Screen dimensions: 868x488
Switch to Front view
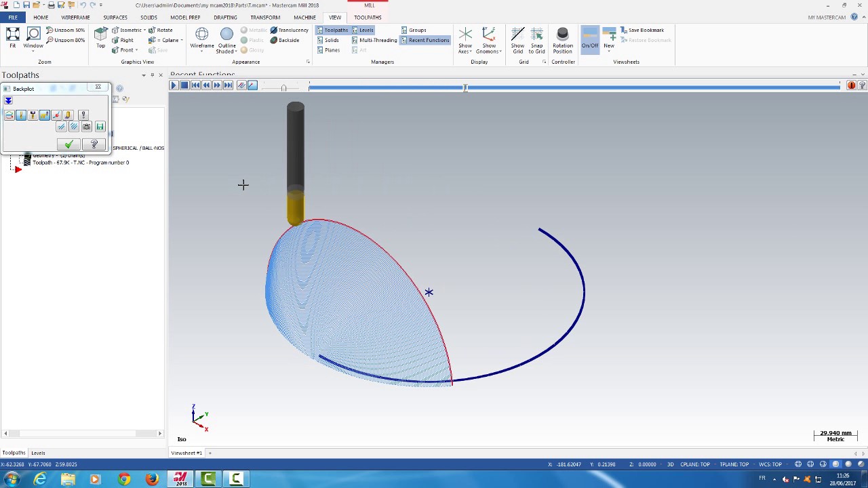pos(123,50)
